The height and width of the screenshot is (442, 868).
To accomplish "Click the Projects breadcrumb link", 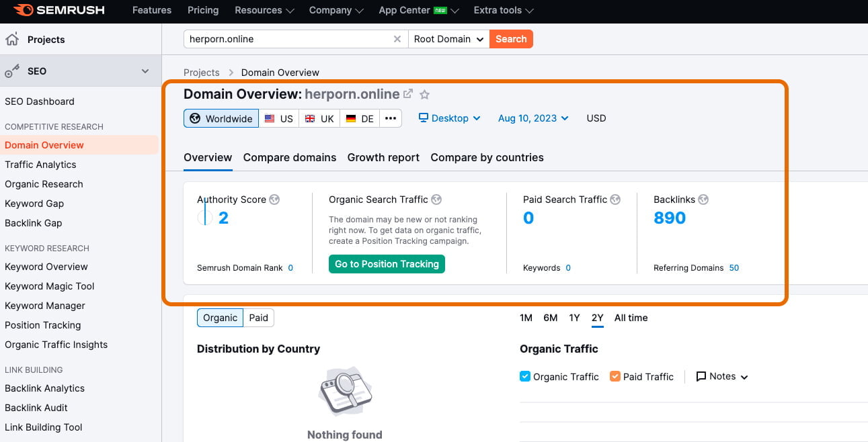I will 202,73.
